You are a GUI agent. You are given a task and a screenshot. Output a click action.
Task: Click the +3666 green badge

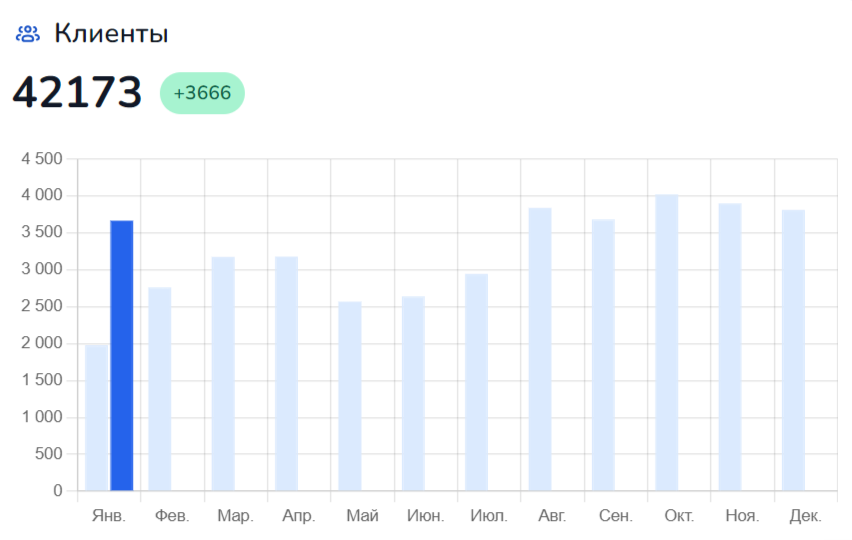202,93
